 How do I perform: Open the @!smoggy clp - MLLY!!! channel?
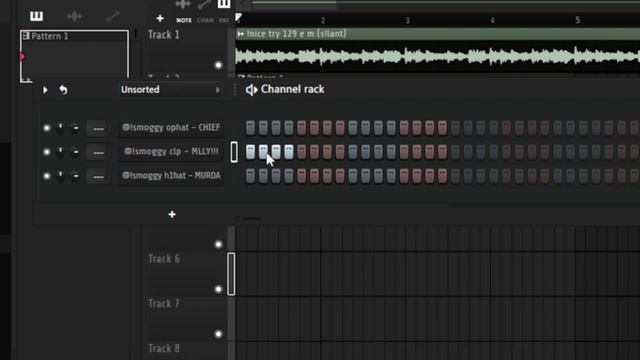171,151
